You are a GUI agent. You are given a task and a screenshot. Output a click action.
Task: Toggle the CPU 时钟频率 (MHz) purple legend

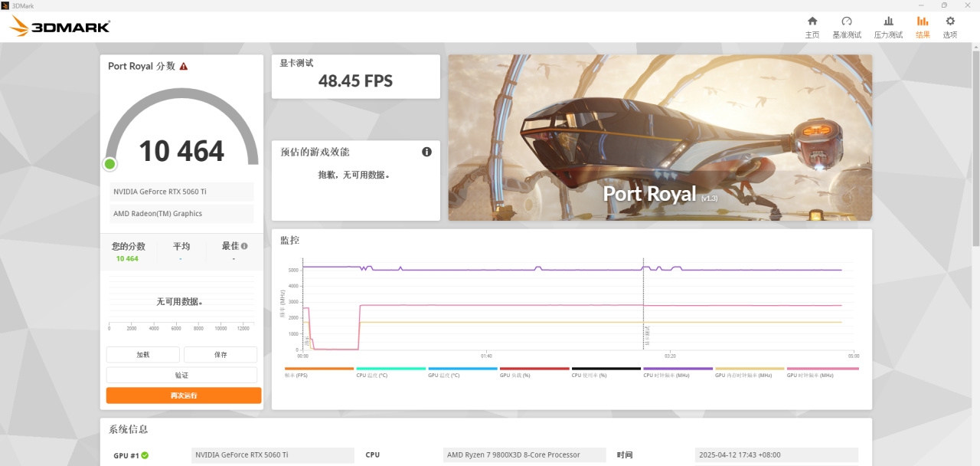click(x=678, y=369)
